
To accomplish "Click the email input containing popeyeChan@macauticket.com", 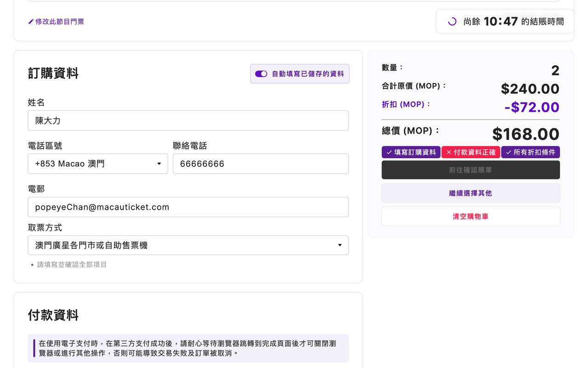I will pyautogui.click(x=188, y=207).
